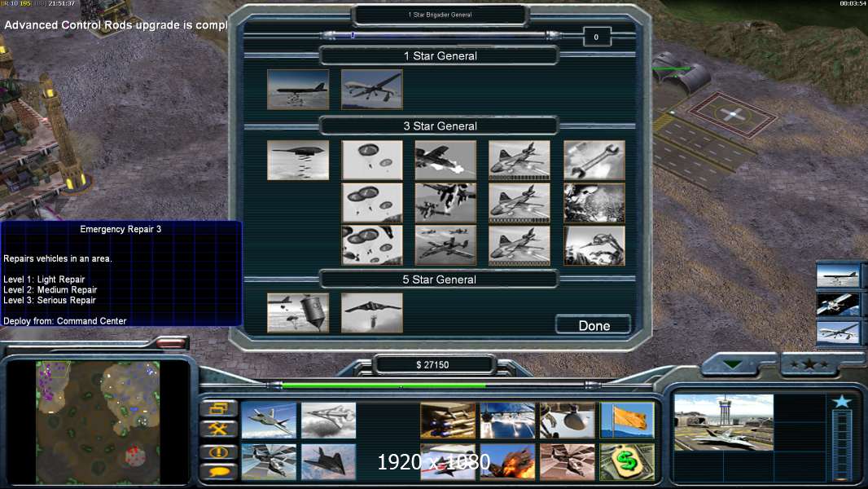The image size is (868, 489).
Task: Click the helipad with the white cross
Action: coord(732,115)
